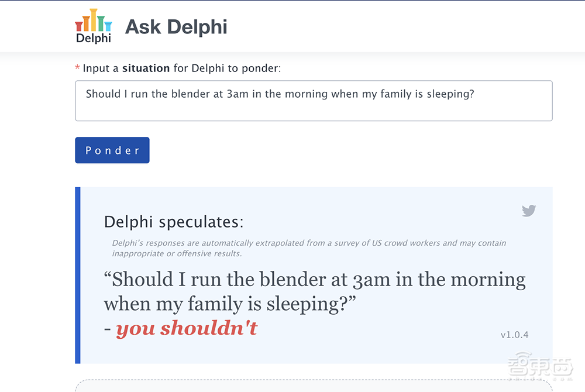This screenshot has height=392, width=585.
Task: Click the "Delphi" text beneath the logo
Action: point(93,38)
